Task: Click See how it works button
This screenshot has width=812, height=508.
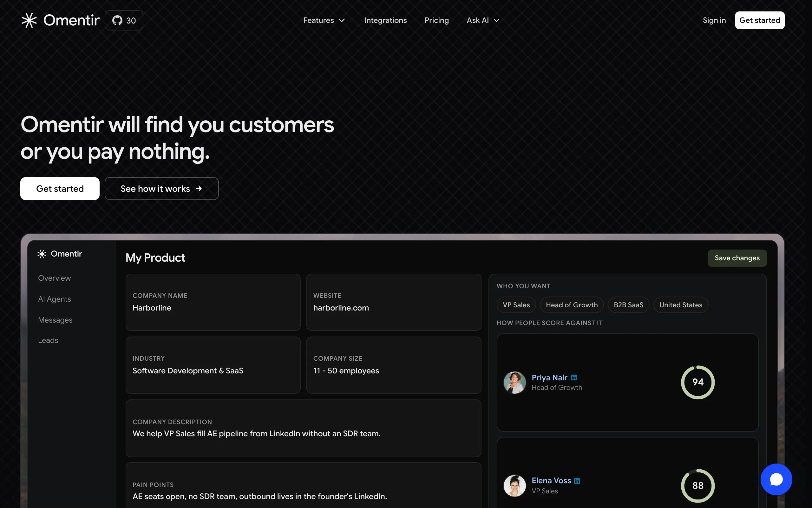Action: [x=162, y=189]
